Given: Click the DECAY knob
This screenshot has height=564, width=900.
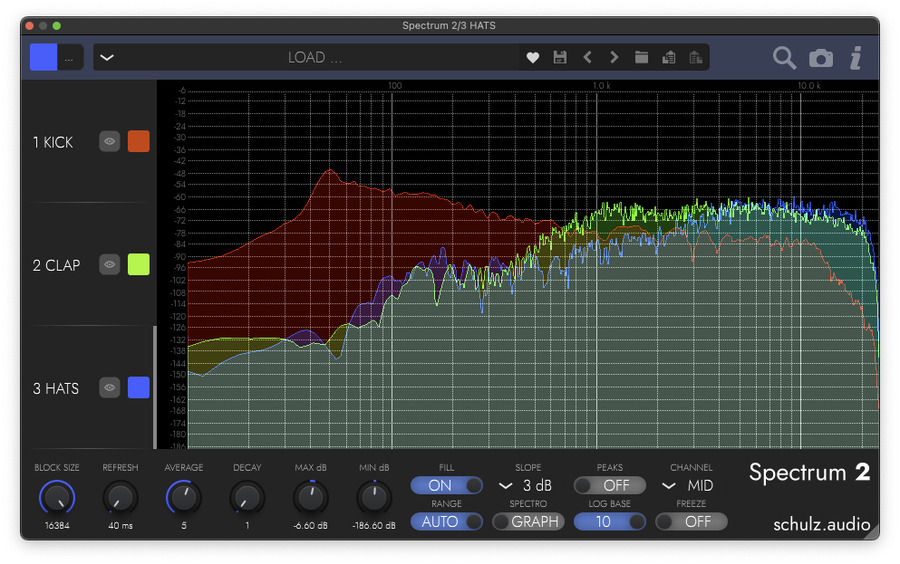Looking at the screenshot, I should click(247, 497).
